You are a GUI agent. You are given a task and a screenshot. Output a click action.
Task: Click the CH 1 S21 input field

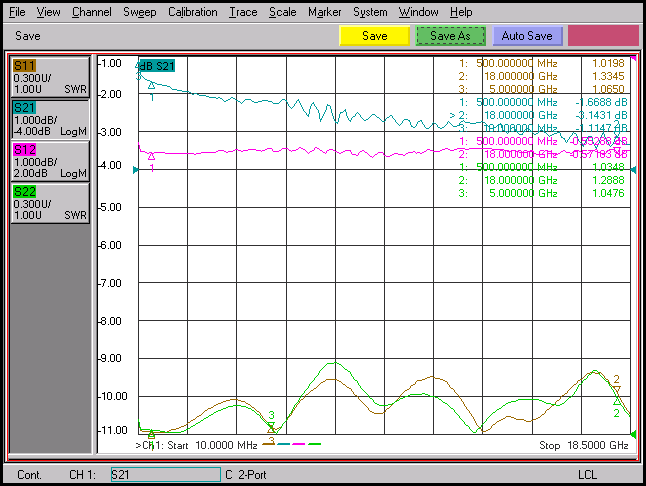(x=166, y=474)
